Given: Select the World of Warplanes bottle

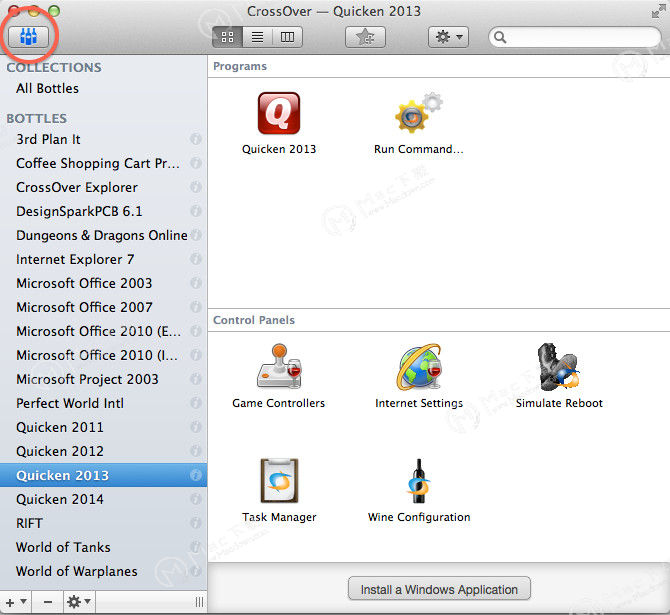Looking at the screenshot, I should click(x=103, y=571).
